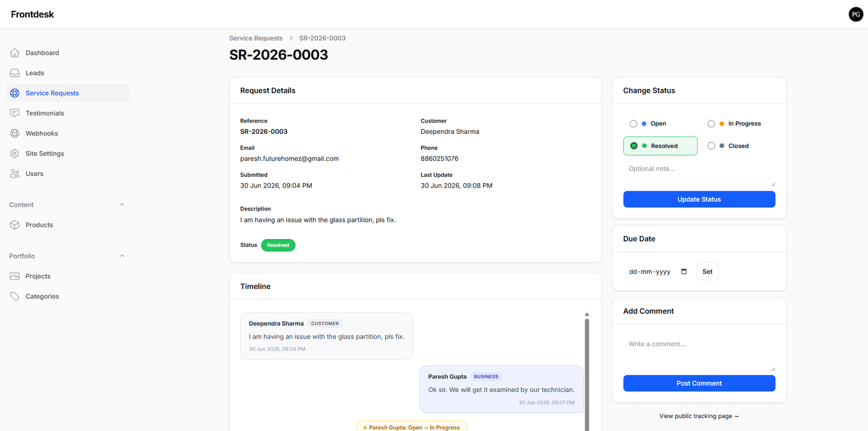868x431 pixels.
Task: Click the dd-mm-yyyy due date field
Action: point(658,272)
